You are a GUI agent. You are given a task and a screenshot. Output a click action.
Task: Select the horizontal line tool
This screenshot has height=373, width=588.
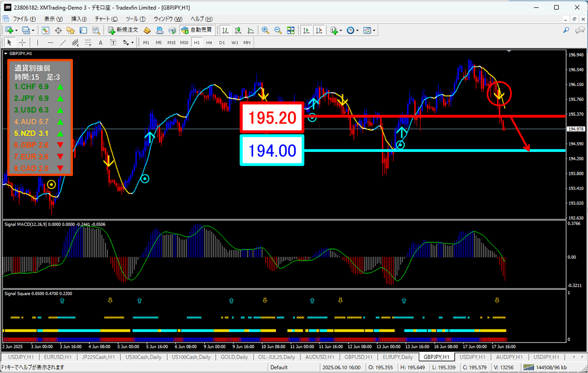(50, 42)
